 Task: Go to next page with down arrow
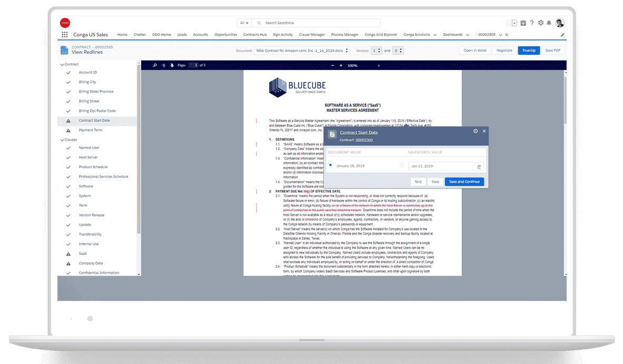pyautogui.click(x=171, y=65)
